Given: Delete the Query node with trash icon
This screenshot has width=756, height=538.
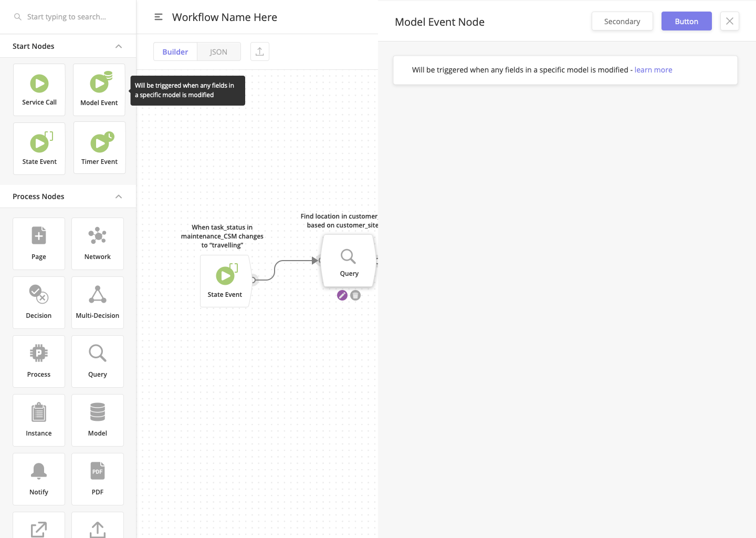Looking at the screenshot, I should 355,295.
